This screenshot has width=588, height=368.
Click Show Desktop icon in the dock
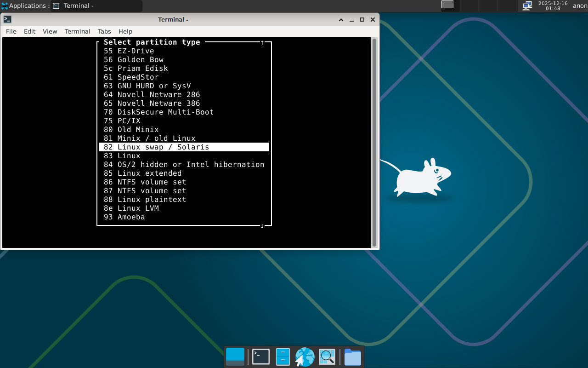point(235,357)
